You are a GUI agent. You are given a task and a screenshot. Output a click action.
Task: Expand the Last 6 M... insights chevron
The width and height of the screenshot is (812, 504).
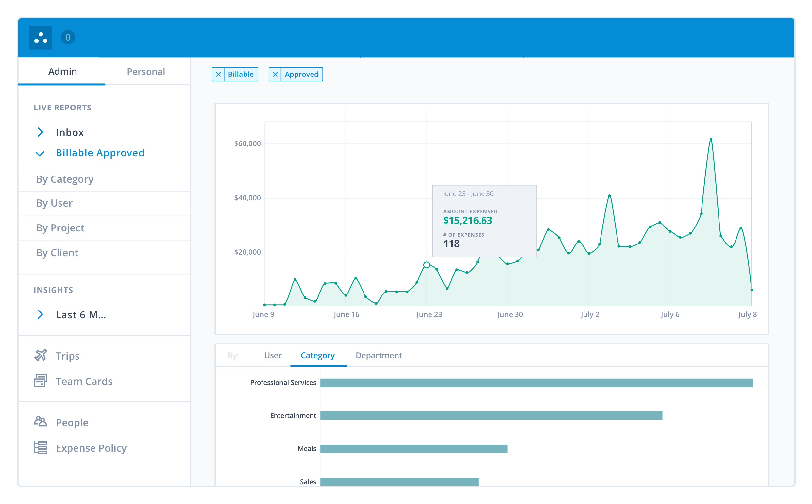click(40, 314)
